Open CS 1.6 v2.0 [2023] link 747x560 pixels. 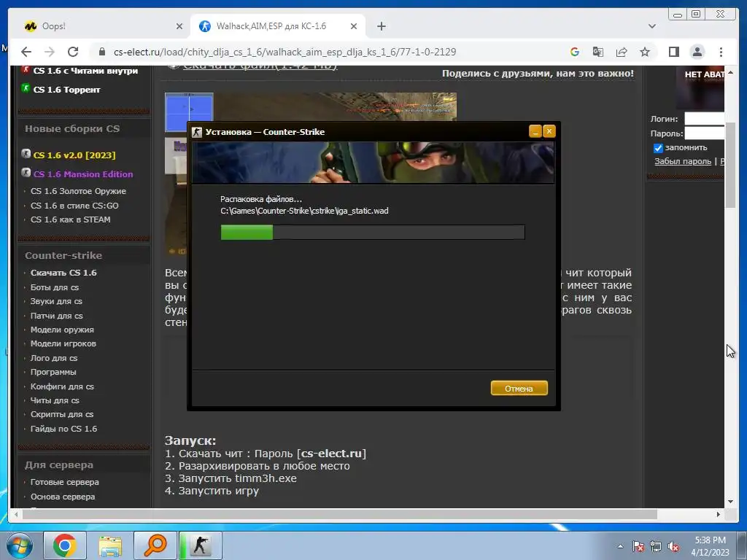tap(74, 155)
